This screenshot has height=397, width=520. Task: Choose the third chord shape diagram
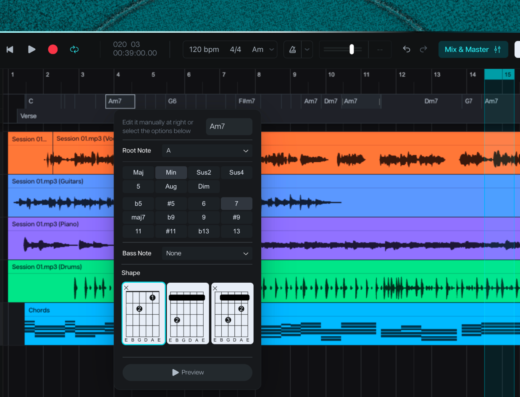pyautogui.click(x=232, y=313)
